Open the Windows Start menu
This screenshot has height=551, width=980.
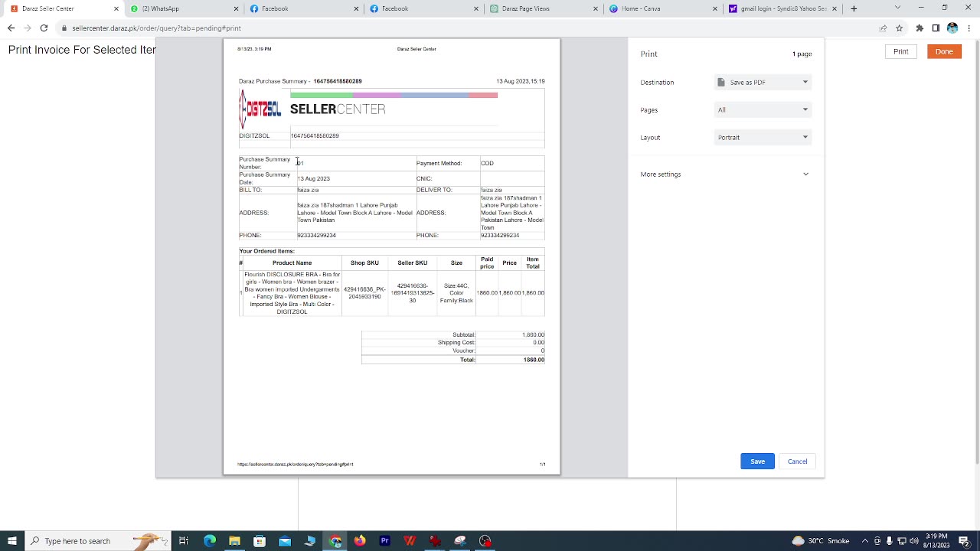click(12, 541)
